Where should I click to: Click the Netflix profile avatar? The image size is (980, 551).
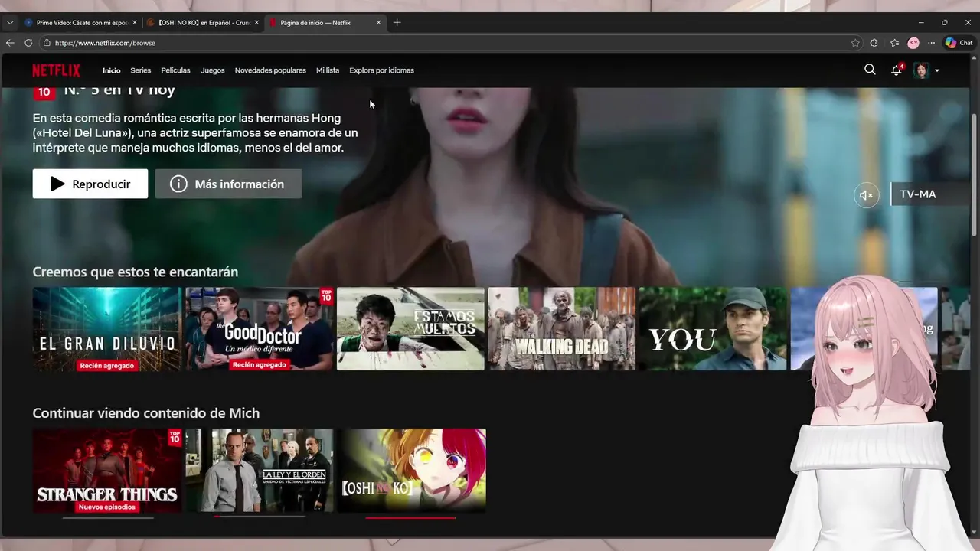(x=921, y=70)
